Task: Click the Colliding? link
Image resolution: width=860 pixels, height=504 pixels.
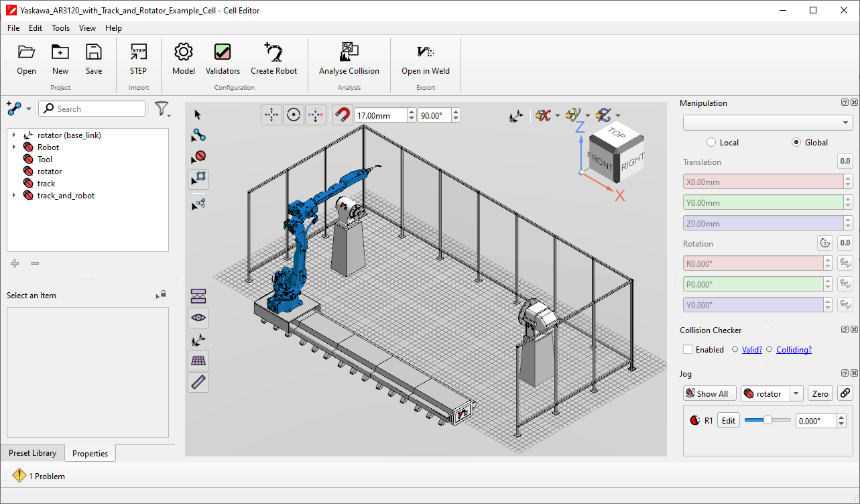Action: click(794, 350)
